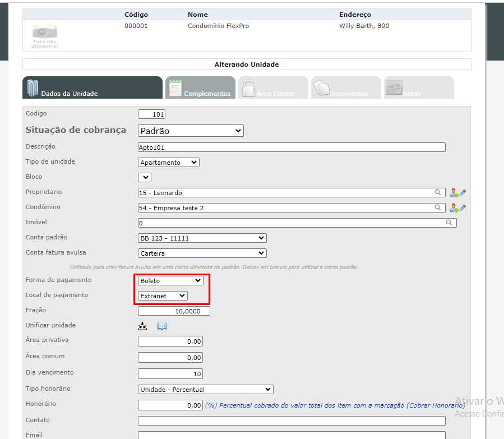Click the 'Tipo honorário' label
Viewport: 504px width, 439px height.
[48, 389]
